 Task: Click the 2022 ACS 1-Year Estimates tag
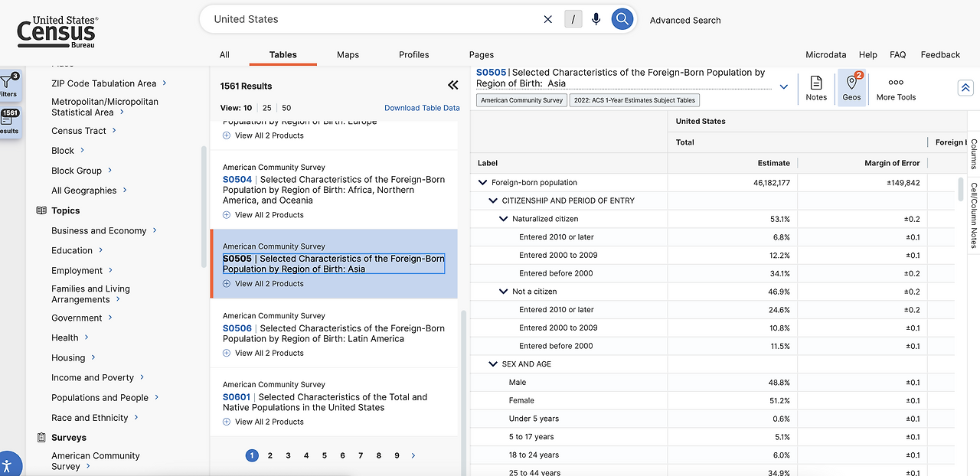tap(634, 100)
